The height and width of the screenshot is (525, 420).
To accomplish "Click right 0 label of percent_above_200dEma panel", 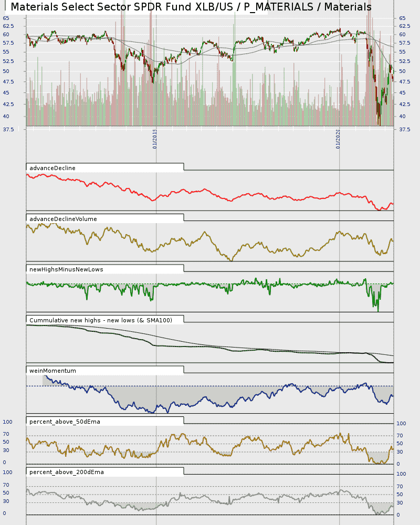I will pyautogui.click(x=398, y=515).
